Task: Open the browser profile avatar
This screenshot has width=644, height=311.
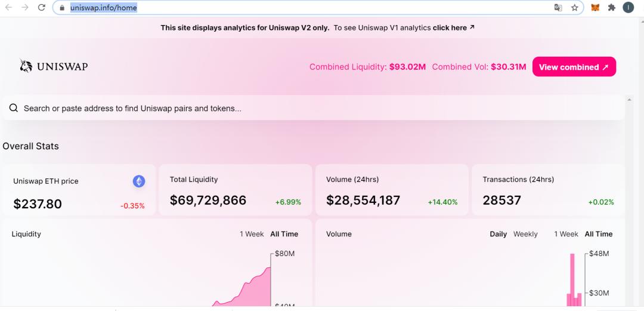Action: [628, 7]
